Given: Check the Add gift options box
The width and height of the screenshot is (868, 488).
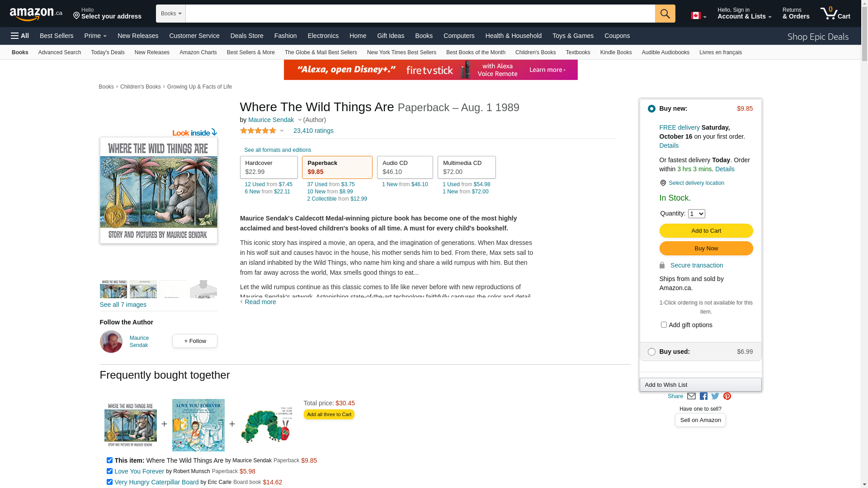Looking at the screenshot, I should click(664, 324).
